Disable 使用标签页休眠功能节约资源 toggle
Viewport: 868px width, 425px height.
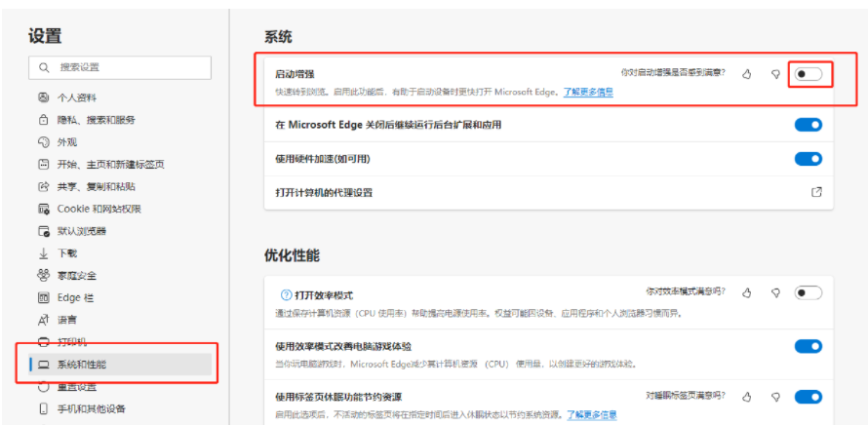click(x=808, y=397)
